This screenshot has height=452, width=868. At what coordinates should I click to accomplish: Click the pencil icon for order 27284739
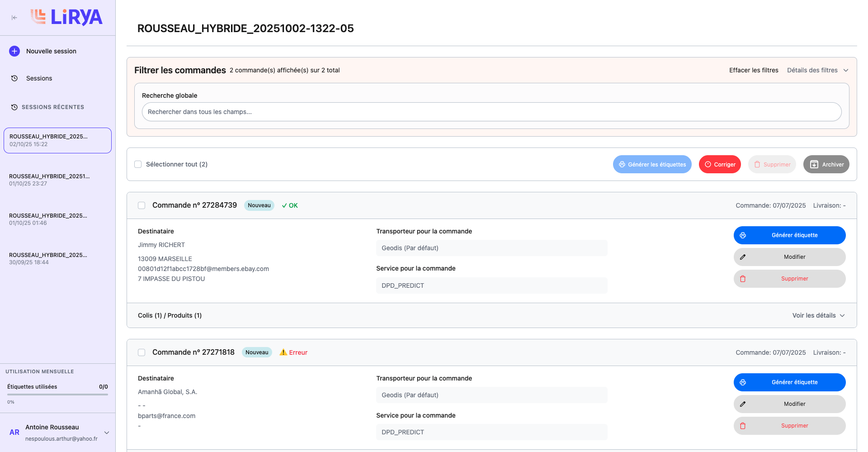[743, 257]
